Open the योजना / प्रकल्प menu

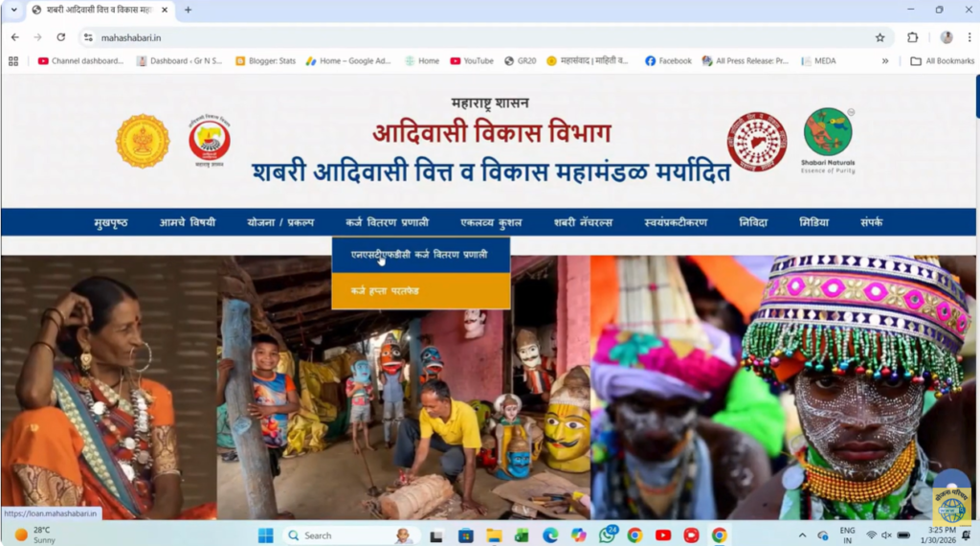click(280, 222)
